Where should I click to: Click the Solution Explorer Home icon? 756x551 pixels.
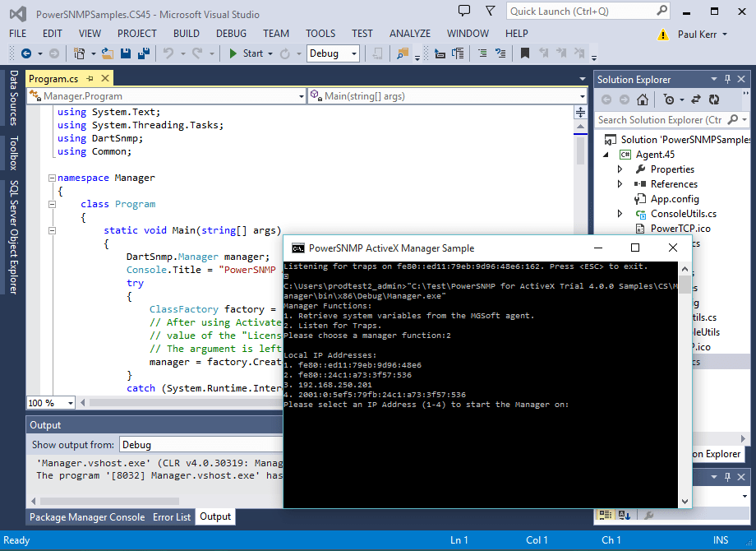point(643,100)
